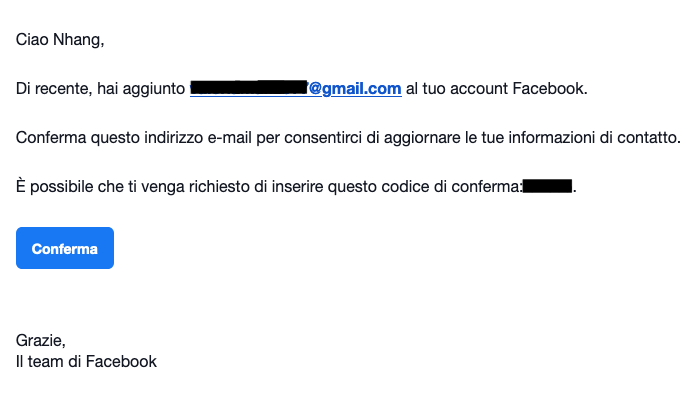Screen dimensions: 695x399
Task: Click the word 'Conferma' starting the paragraph
Action: pos(51,137)
